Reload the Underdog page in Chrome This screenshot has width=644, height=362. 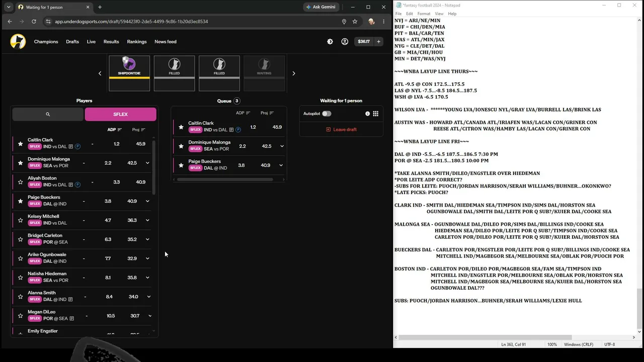[34, 22]
